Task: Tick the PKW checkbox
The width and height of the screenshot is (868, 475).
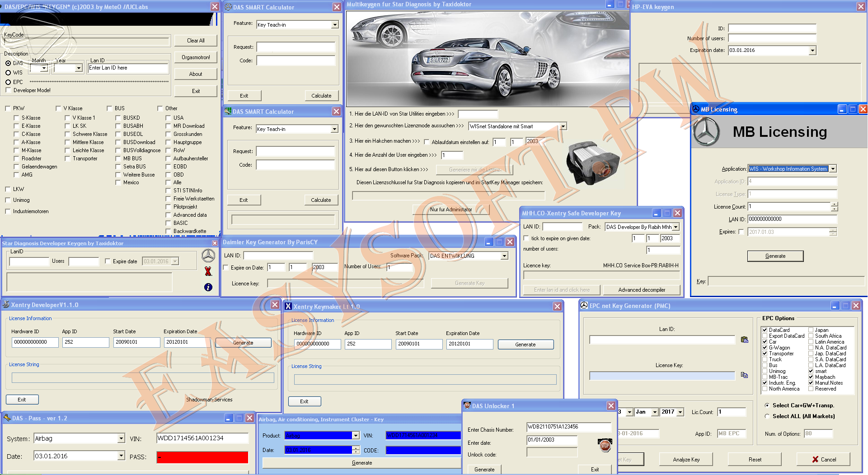Action: tap(8, 108)
